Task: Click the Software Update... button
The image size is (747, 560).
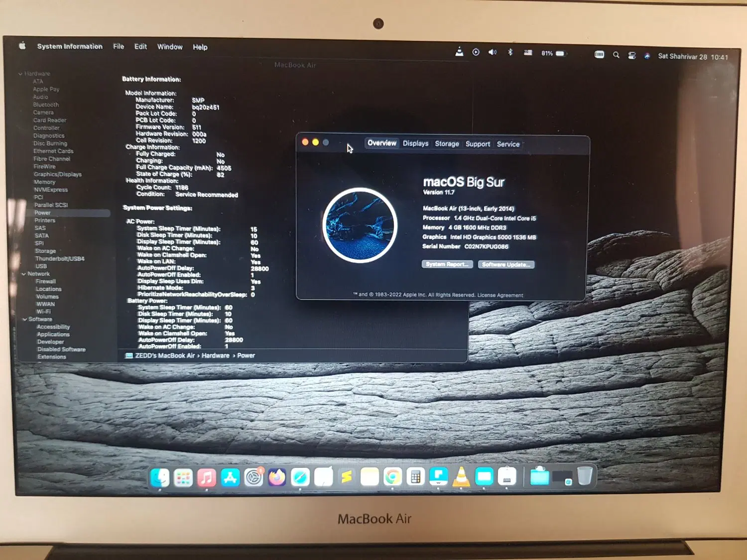Action: pyautogui.click(x=506, y=265)
